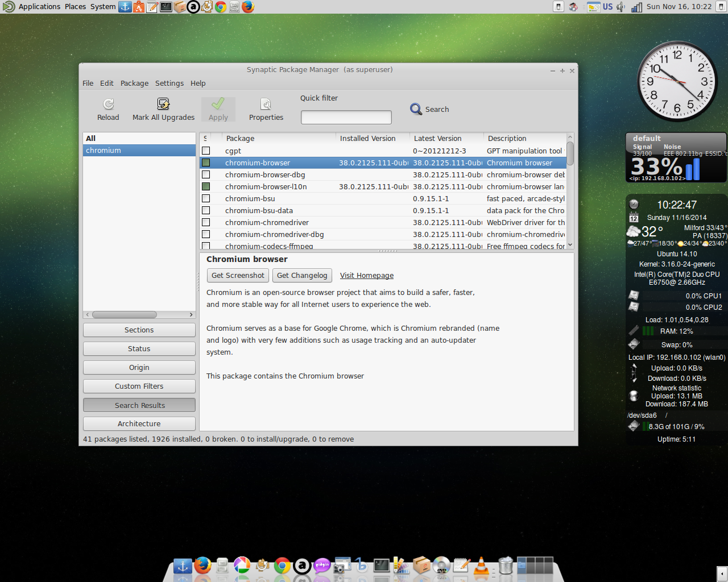728x582 pixels.
Task: Open the Trash in the dock
Action: [x=505, y=566]
